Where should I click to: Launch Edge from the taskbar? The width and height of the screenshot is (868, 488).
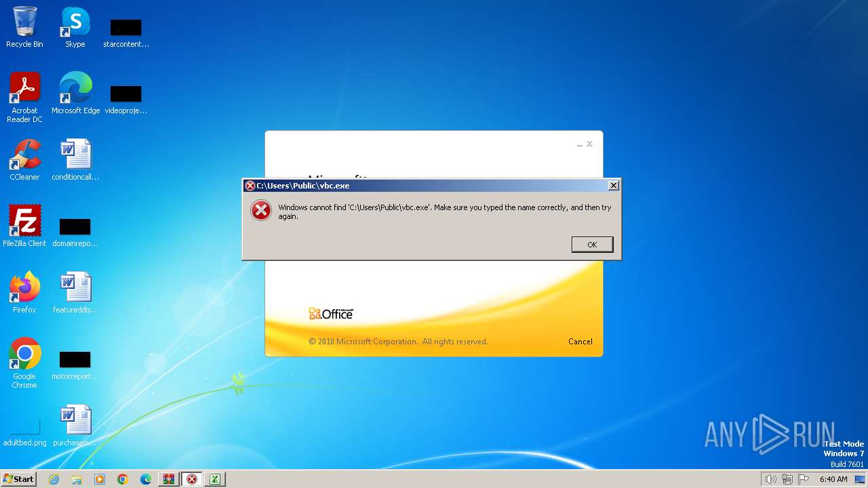[146, 479]
